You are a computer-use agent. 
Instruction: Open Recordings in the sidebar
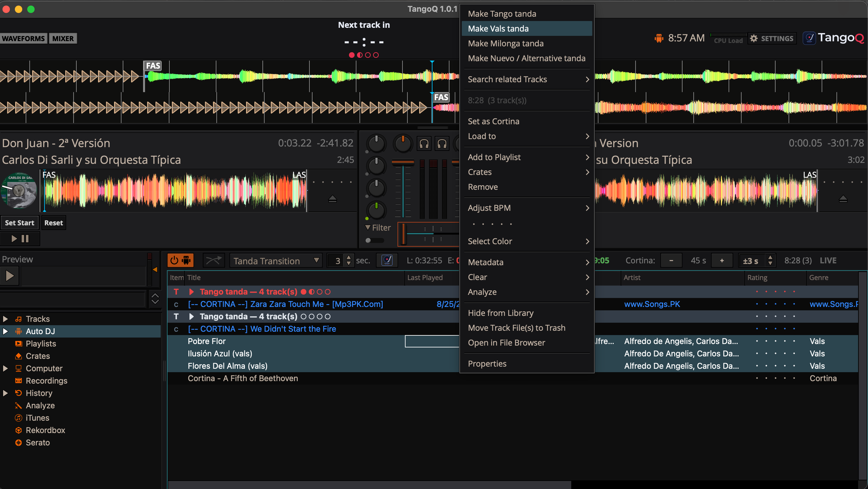(46, 381)
